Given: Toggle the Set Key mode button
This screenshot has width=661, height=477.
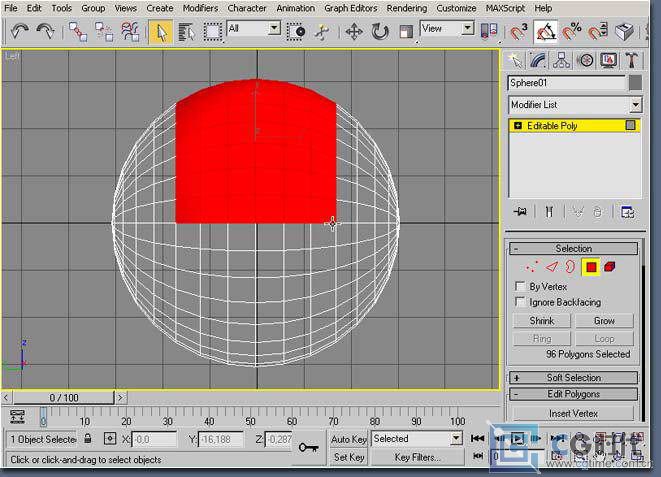Looking at the screenshot, I should point(349,457).
